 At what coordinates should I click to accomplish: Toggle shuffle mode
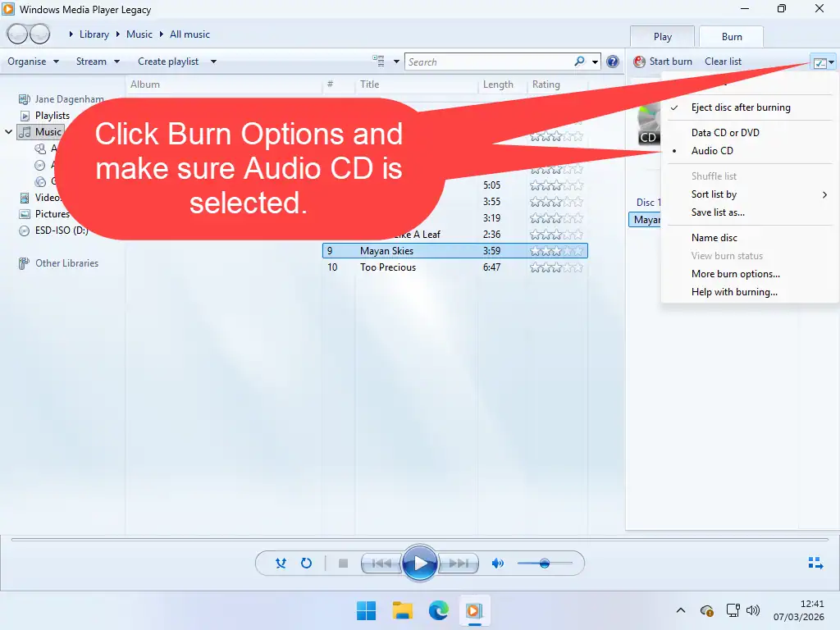point(281,564)
